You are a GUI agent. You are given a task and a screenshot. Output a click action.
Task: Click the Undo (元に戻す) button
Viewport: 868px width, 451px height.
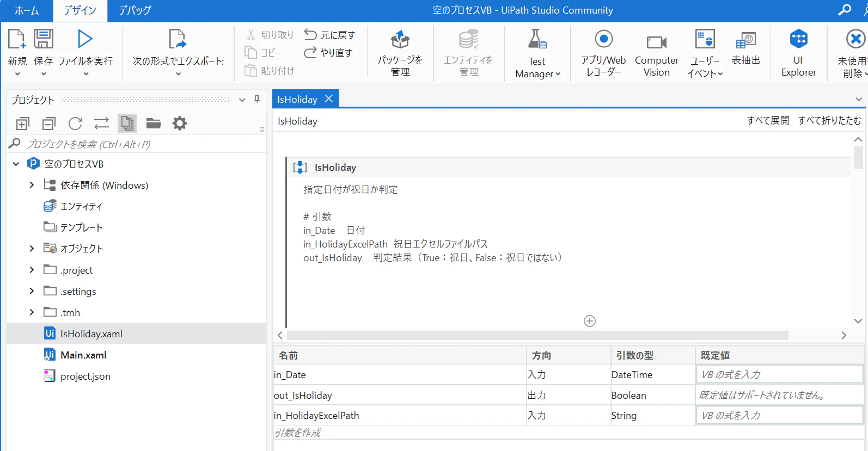[x=329, y=35]
